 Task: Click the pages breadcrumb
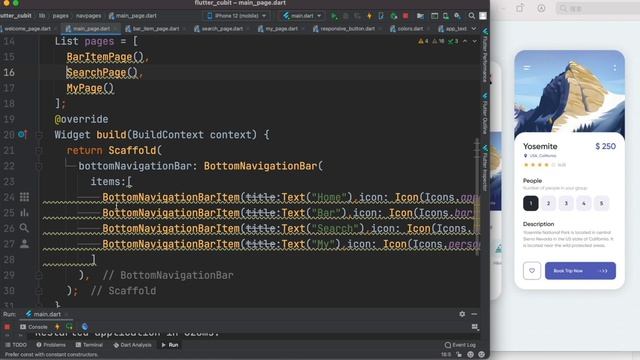(60, 16)
